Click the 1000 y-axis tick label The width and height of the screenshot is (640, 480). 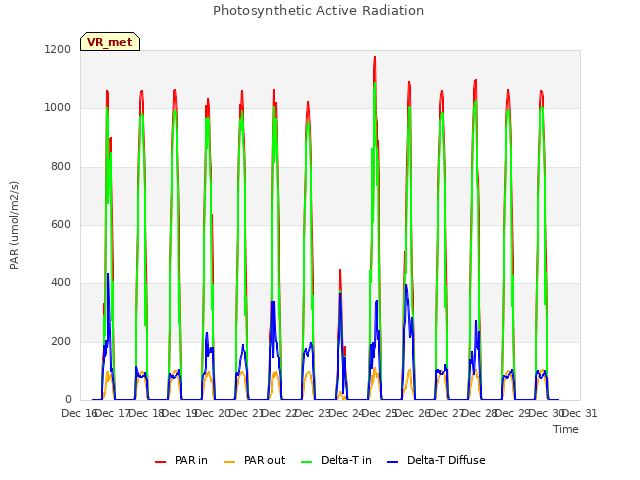click(x=58, y=108)
